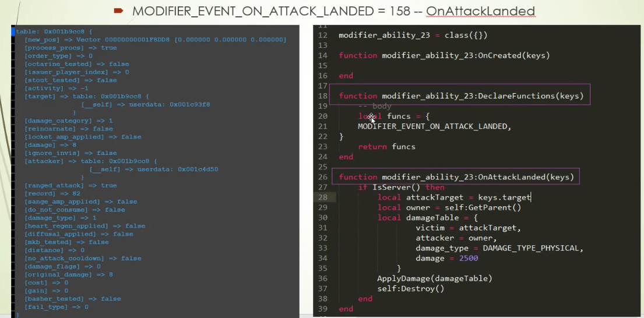Click the damage value 2500

click(468, 258)
